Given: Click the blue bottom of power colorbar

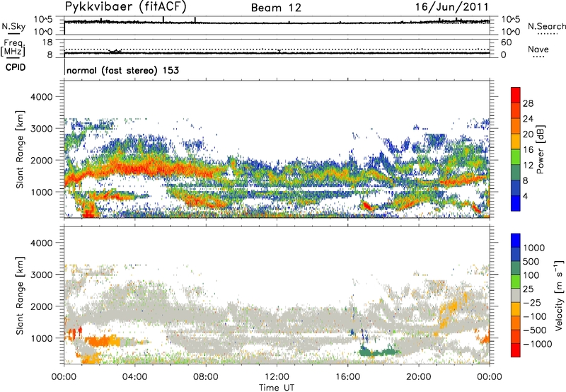Looking at the screenshot, I should coord(516,203).
